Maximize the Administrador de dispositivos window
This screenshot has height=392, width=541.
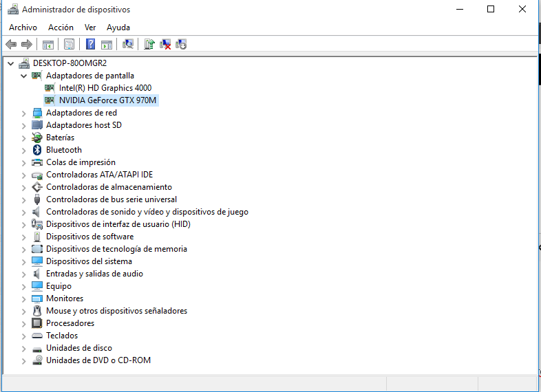(491, 10)
